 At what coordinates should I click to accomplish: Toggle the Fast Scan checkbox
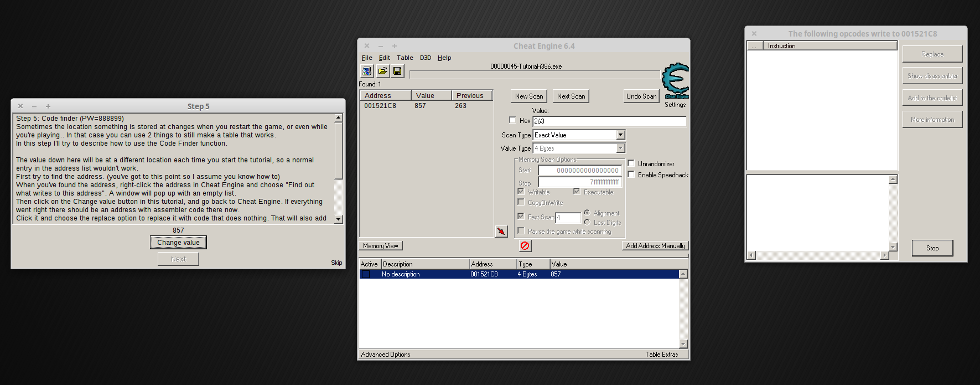pos(521,217)
